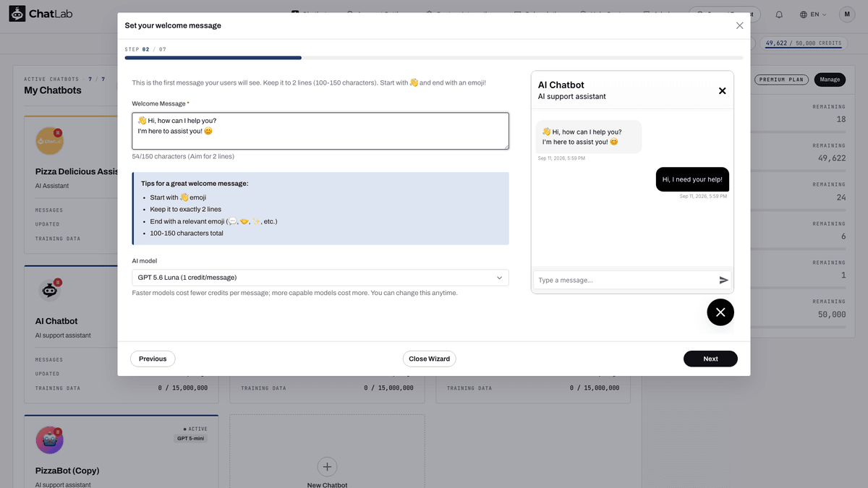Click the round black chat launcher button
The height and width of the screenshot is (488, 868).
[x=720, y=312]
